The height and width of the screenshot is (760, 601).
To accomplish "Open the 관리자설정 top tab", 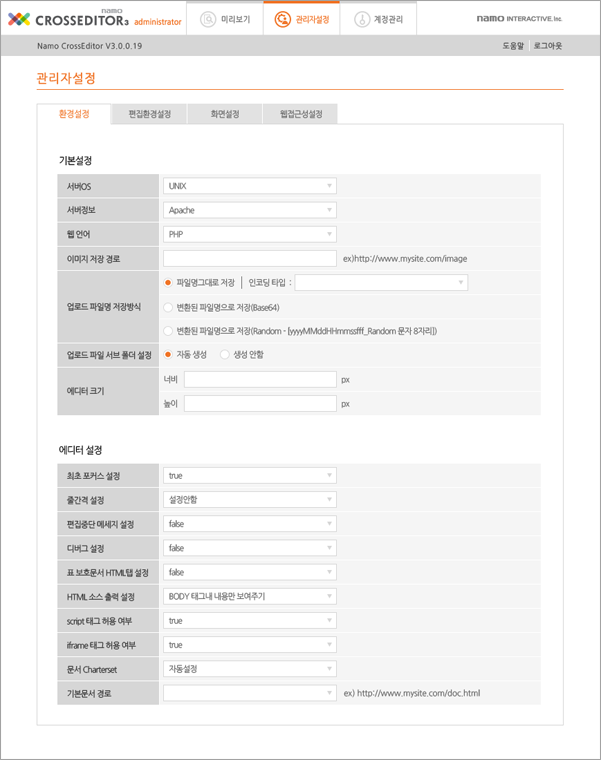I will point(301,18).
